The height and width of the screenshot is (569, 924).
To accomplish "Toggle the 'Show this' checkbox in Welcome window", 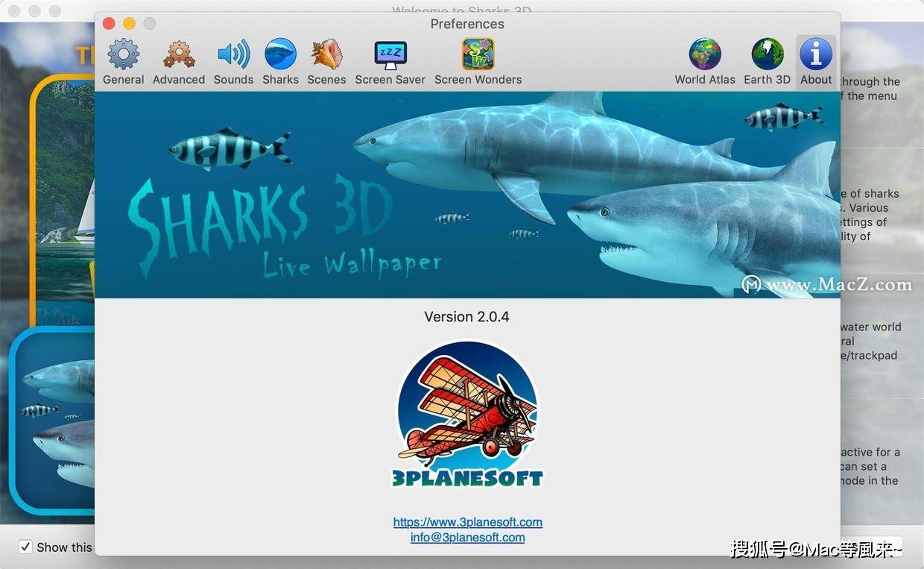I will click(25, 547).
